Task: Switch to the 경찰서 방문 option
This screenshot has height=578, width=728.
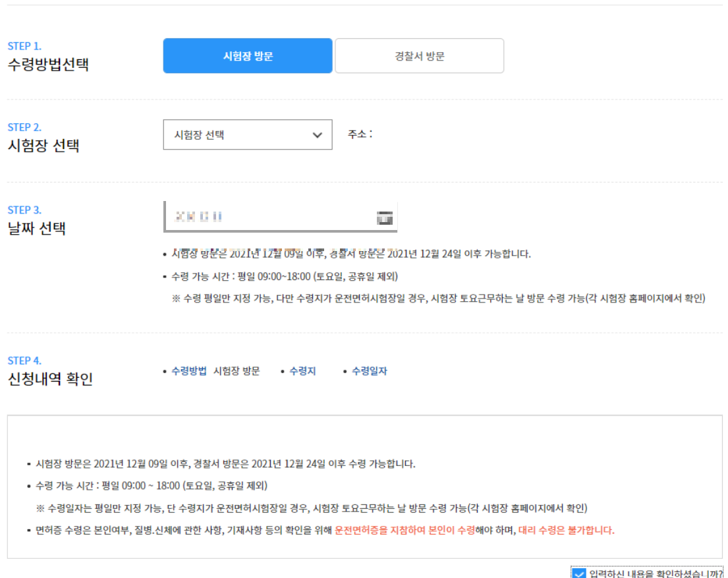Action: [x=420, y=56]
